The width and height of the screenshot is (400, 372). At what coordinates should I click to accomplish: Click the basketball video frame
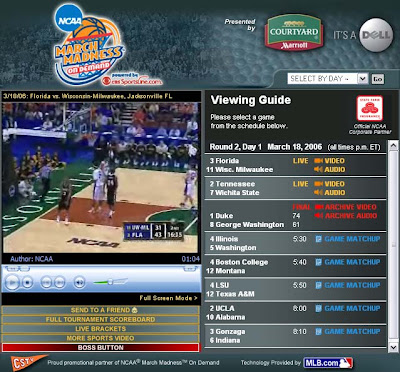click(x=101, y=178)
